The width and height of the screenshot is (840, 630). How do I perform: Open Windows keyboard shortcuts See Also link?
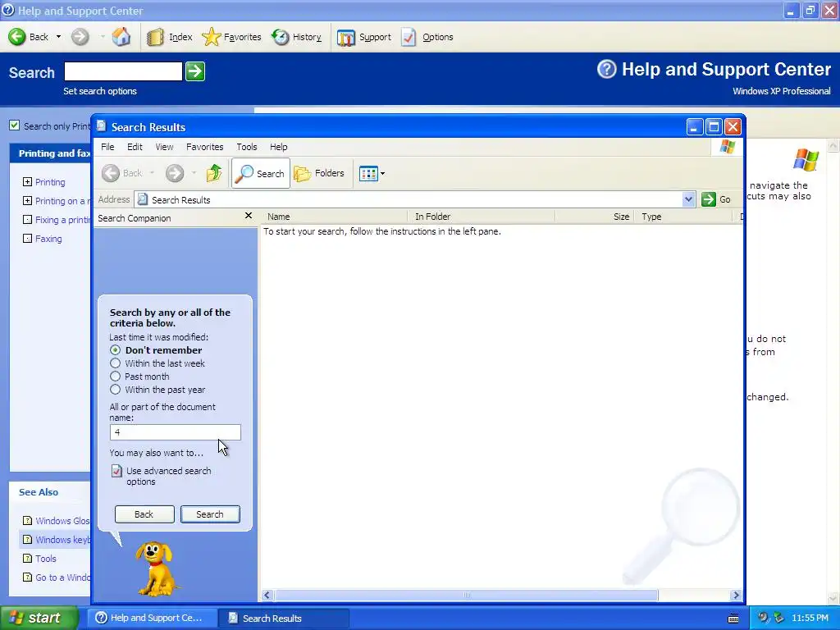(62, 540)
